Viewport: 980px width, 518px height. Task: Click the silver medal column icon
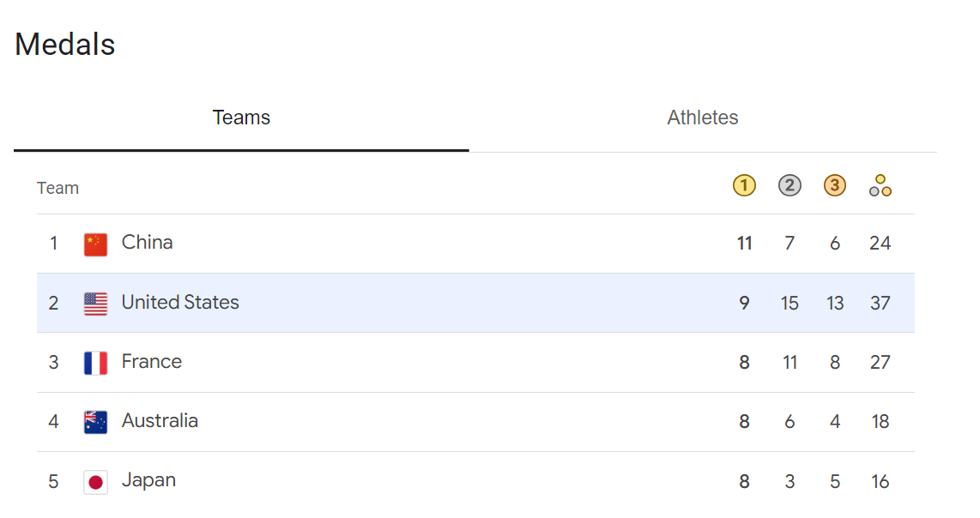tap(789, 185)
